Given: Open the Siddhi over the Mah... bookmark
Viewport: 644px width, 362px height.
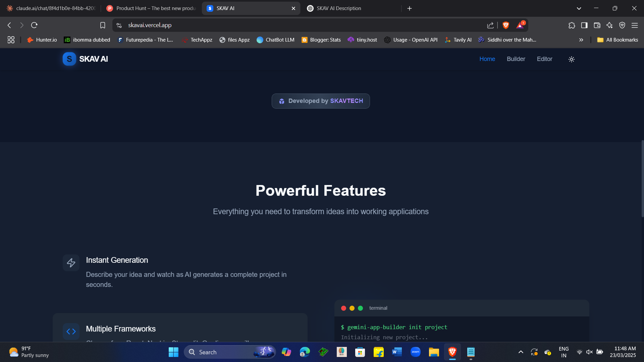Looking at the screenshot, I should [507, 40].
